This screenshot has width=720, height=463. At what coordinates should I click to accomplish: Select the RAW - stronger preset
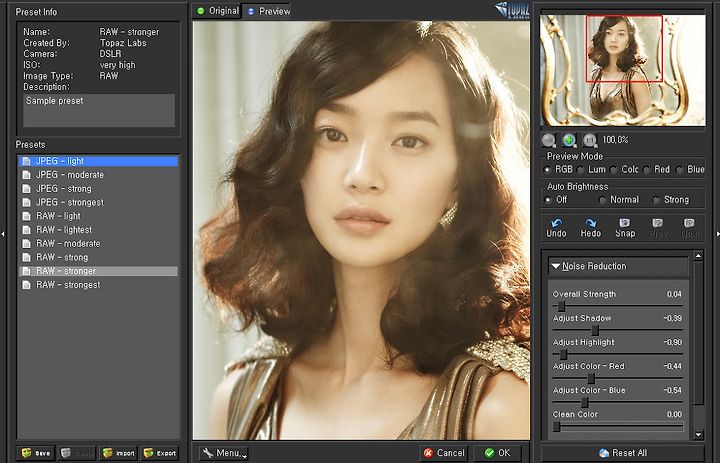(x=98, y=271)
